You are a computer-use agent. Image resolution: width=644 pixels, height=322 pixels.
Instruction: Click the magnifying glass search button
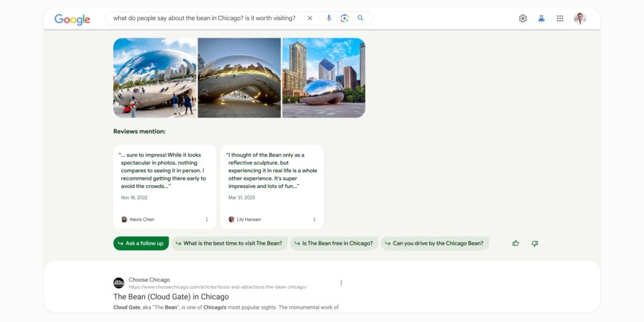[360, 18]
